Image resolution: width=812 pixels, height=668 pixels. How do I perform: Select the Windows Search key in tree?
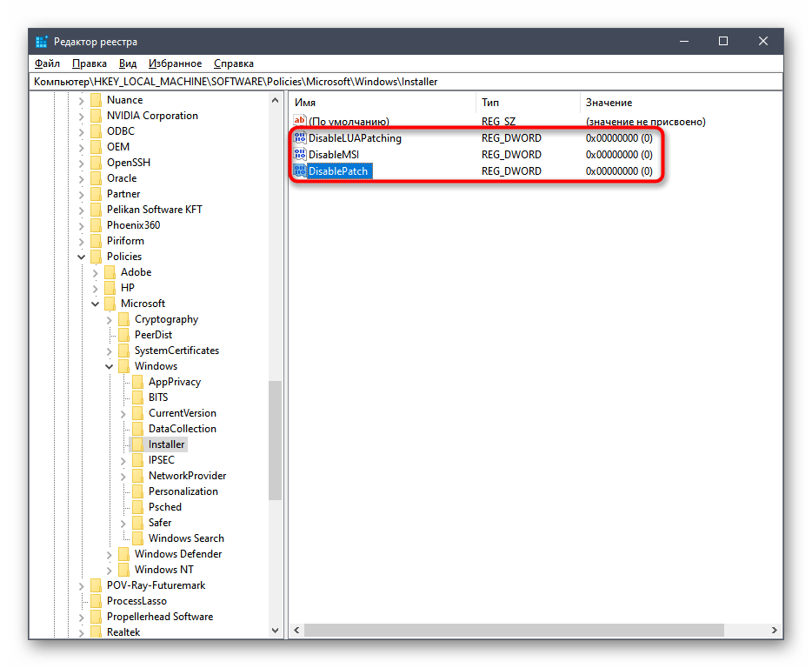[x=185, y=538]
